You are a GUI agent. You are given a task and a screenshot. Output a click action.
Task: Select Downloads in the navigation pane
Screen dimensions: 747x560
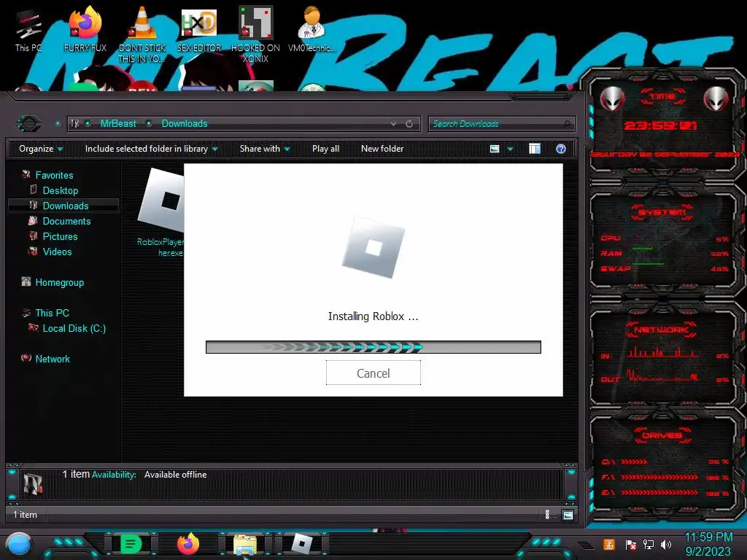click(x=64, y=206)
